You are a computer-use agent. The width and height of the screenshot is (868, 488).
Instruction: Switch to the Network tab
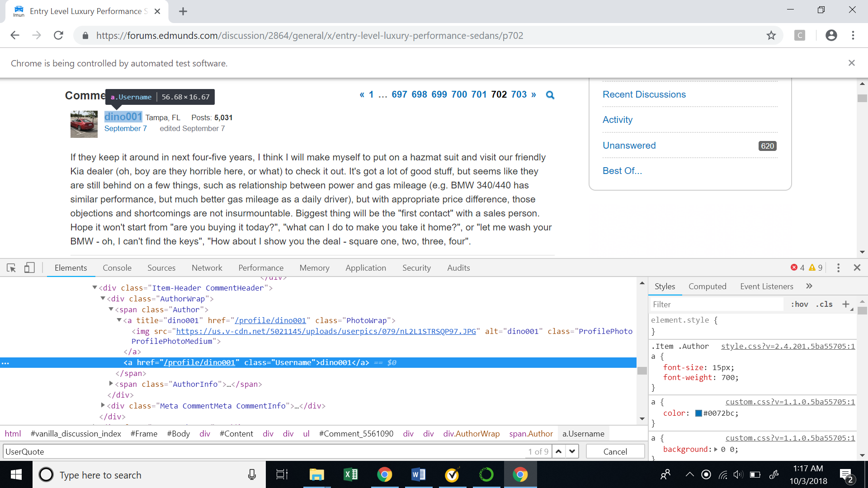[x=207, y=268]
